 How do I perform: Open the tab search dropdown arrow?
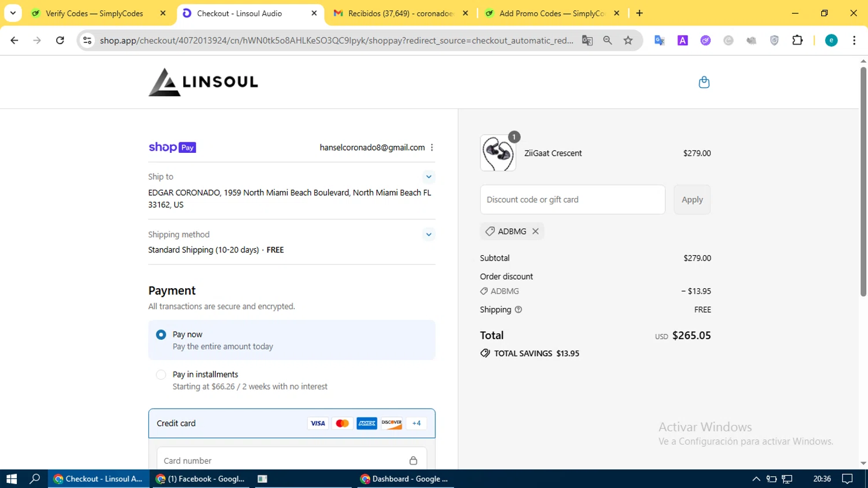13,13
